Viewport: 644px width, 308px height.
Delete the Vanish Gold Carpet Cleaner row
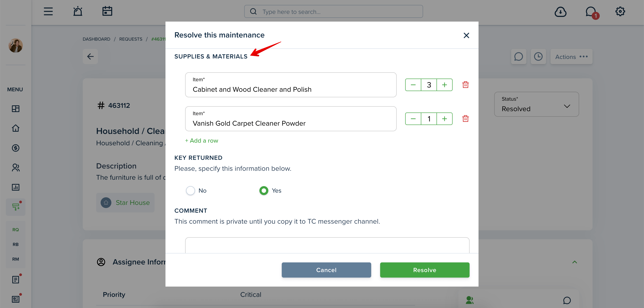pos(465,119)
